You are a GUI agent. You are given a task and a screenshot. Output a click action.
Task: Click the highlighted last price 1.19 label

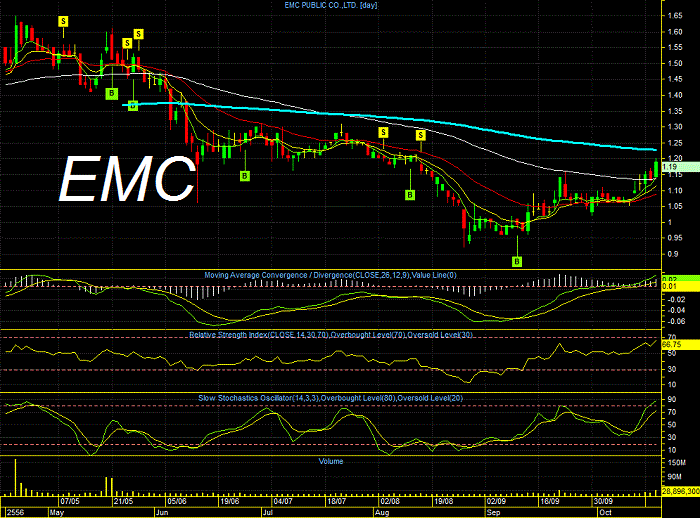(680, 167)
